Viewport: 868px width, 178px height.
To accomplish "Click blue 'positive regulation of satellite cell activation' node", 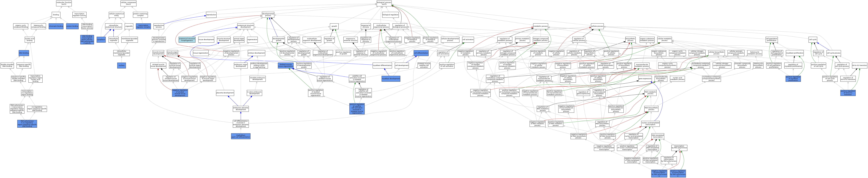I will [357, 109].
